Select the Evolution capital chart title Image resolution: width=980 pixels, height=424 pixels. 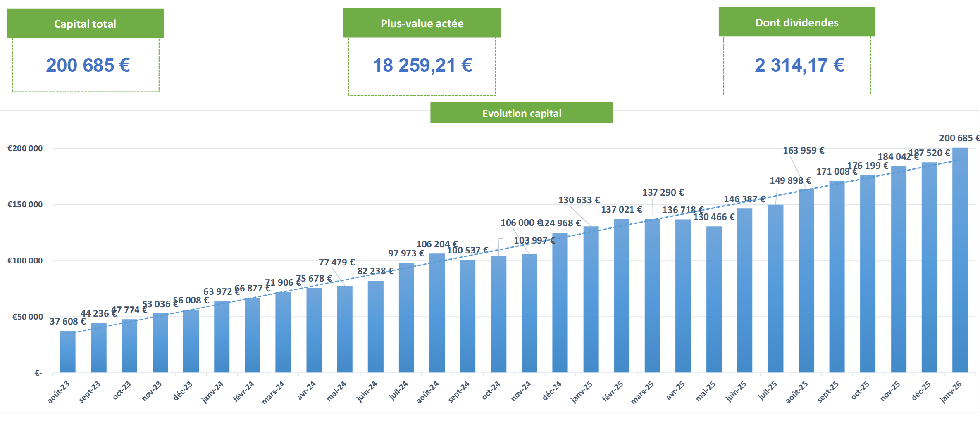[522, 113]
